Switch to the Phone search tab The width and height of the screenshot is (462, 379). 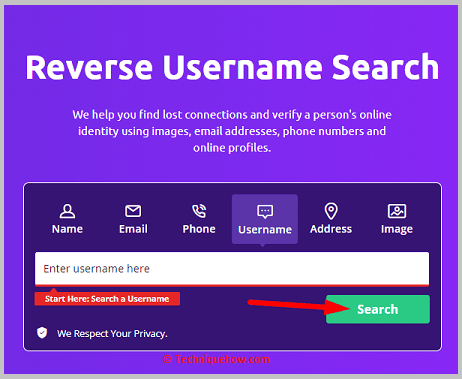199,219
